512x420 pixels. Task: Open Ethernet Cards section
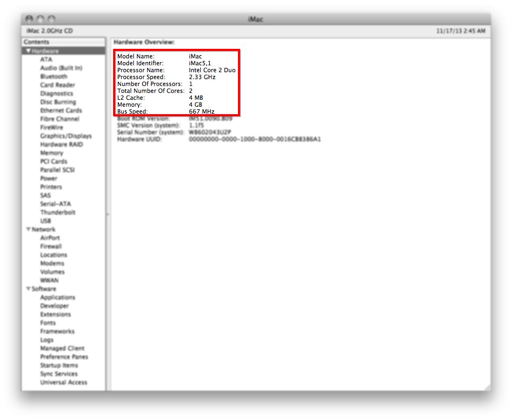[61, 110]
